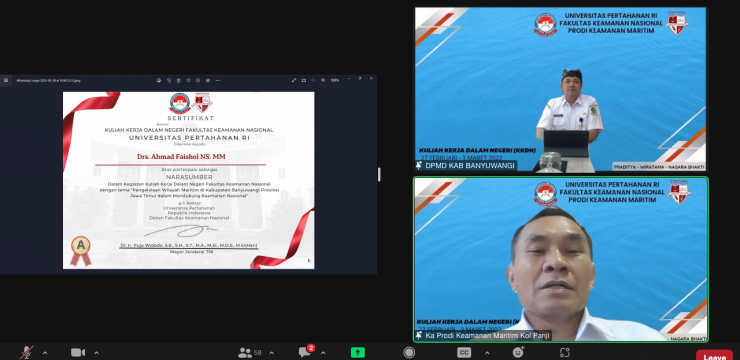Screen dimensions: 740x360
Task: Click UNIVERSITAS PERTAHANAN RI on certificate
Action: coord(189,138)
